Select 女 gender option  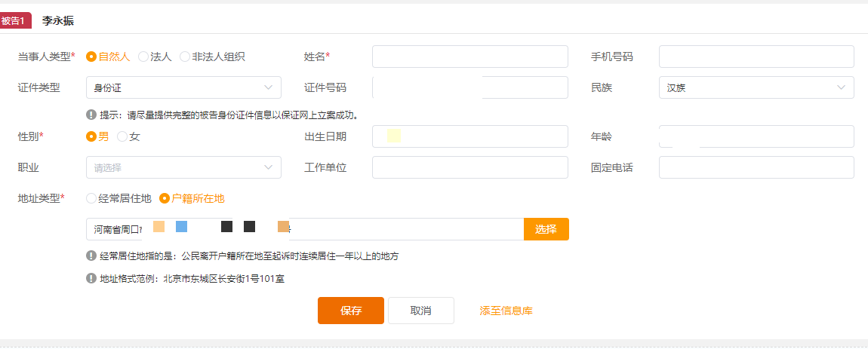(128, 136)
